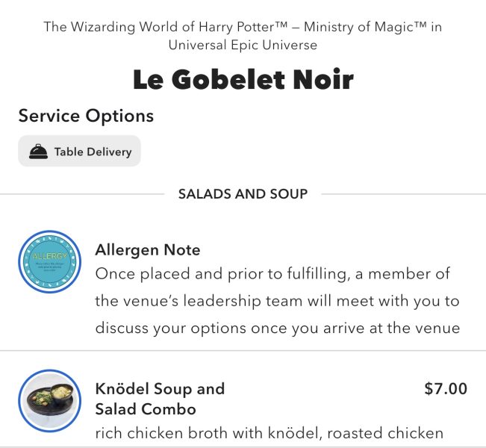The image size is (486, 448).
Task: Tap the SALADS AND SOUP section header
Action: coord(243,194)
